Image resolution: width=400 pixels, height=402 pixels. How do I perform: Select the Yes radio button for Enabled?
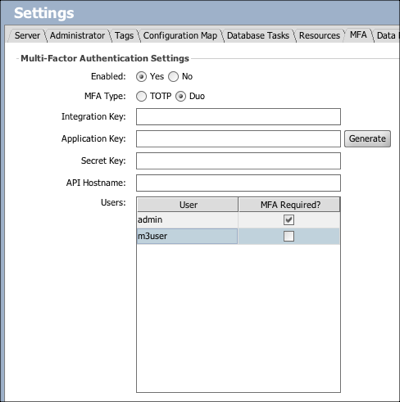pyautogui.click(x=141, y=77)
